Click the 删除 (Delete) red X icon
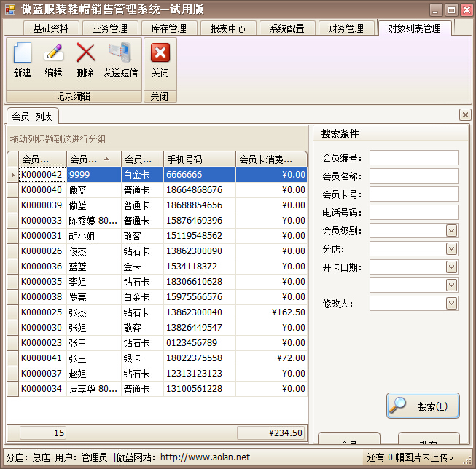 coord(85,53)
